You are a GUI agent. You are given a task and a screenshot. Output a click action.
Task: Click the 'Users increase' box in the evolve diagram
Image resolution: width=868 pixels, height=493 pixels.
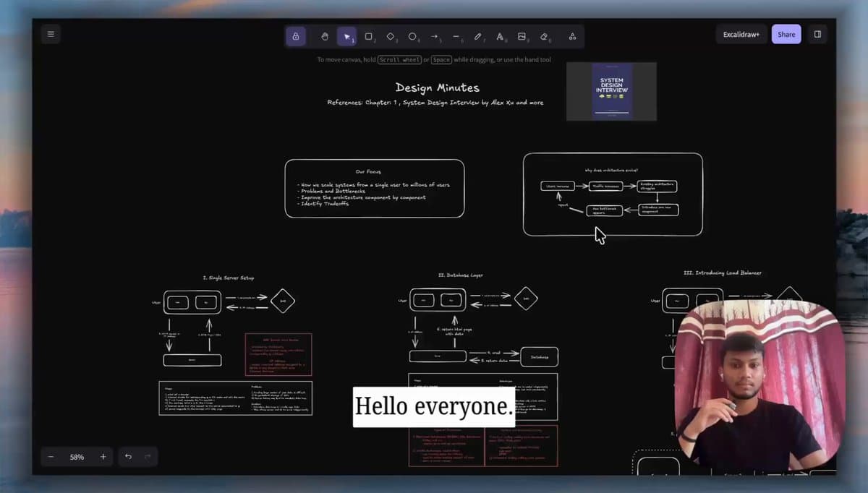point(558,187)
